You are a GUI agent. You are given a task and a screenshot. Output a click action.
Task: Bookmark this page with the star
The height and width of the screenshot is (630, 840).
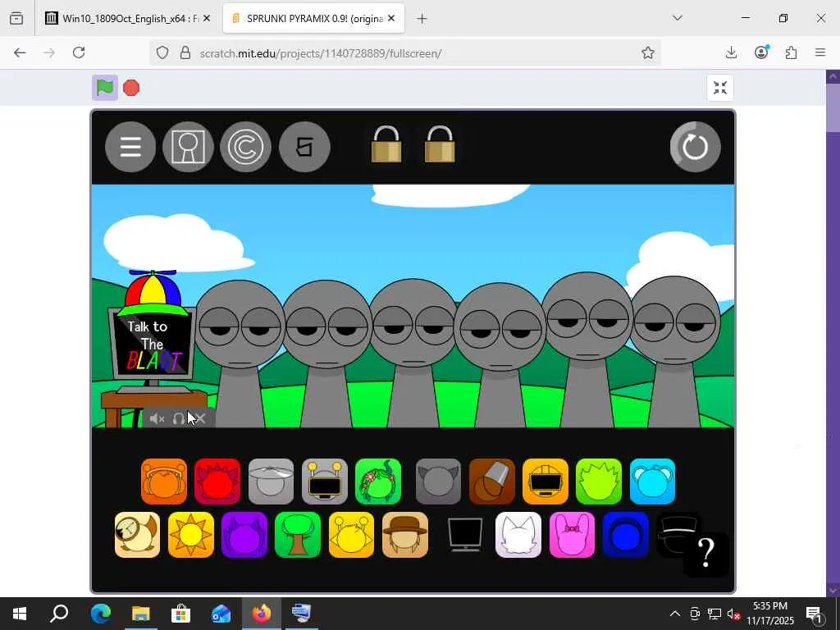(648, 52)
